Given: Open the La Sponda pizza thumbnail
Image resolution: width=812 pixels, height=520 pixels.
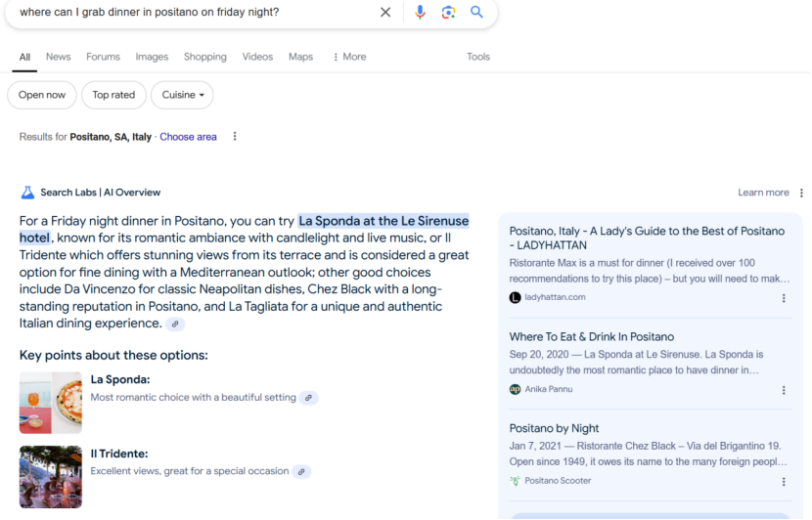Looking at the screenshot, I should [51, 403].
